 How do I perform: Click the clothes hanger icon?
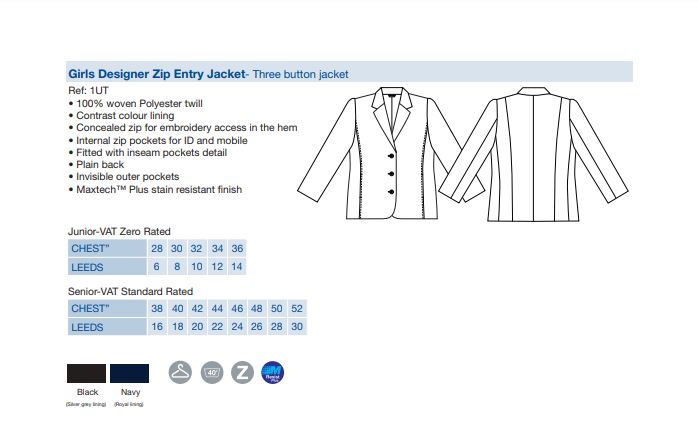180,372
